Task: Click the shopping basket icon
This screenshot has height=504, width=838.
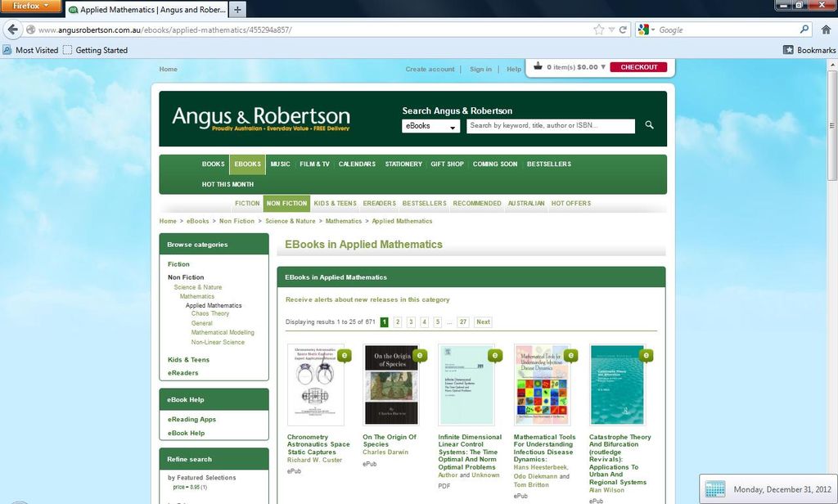Action: [x=538, y=66]
